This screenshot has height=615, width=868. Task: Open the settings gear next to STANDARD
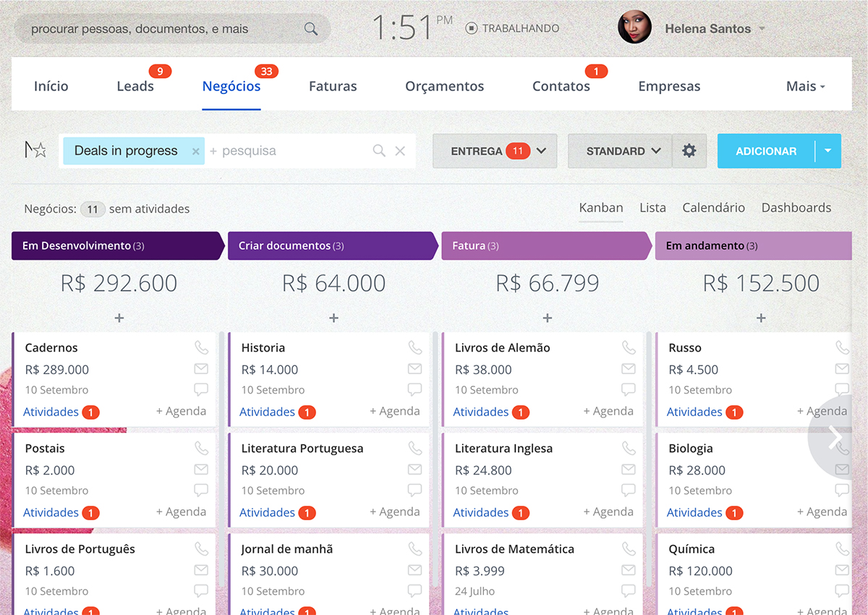tap(689, 151)
